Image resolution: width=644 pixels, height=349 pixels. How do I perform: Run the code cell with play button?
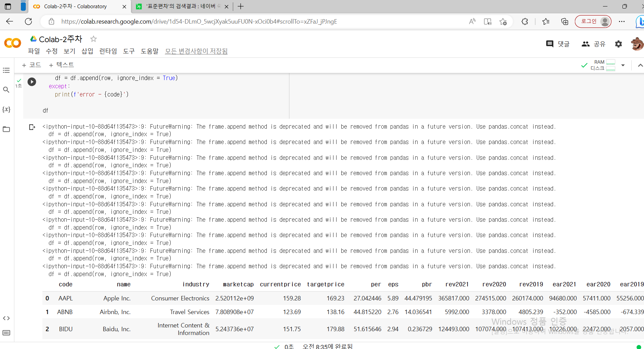(x=32, y=82)
